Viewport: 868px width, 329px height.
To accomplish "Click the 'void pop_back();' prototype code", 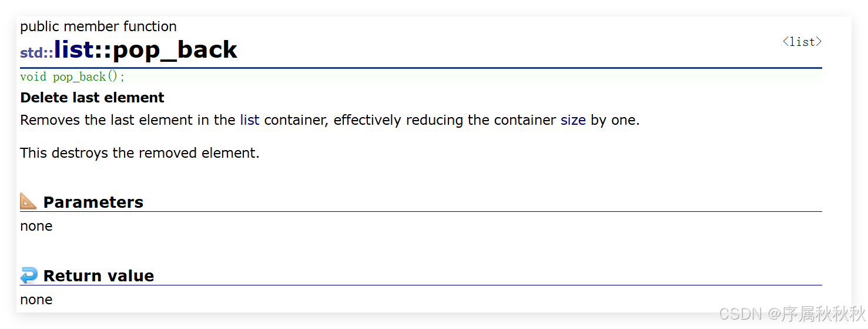I will coord(72,77).
